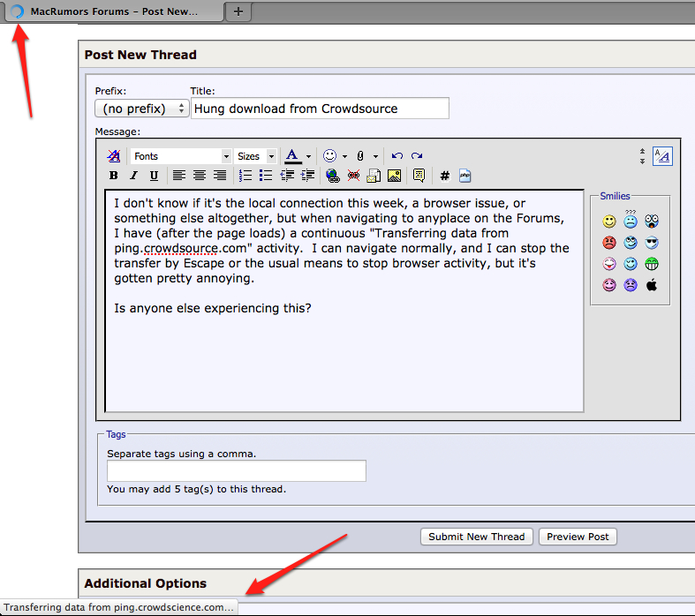The height and width of the screenshot is (616, 695).
Task: Focus the Tags input field
Action: point(237,470)
